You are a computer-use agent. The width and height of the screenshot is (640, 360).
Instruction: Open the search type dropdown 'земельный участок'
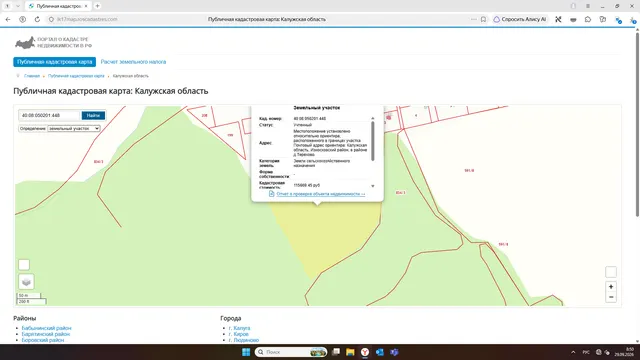(x=74, y=129)
